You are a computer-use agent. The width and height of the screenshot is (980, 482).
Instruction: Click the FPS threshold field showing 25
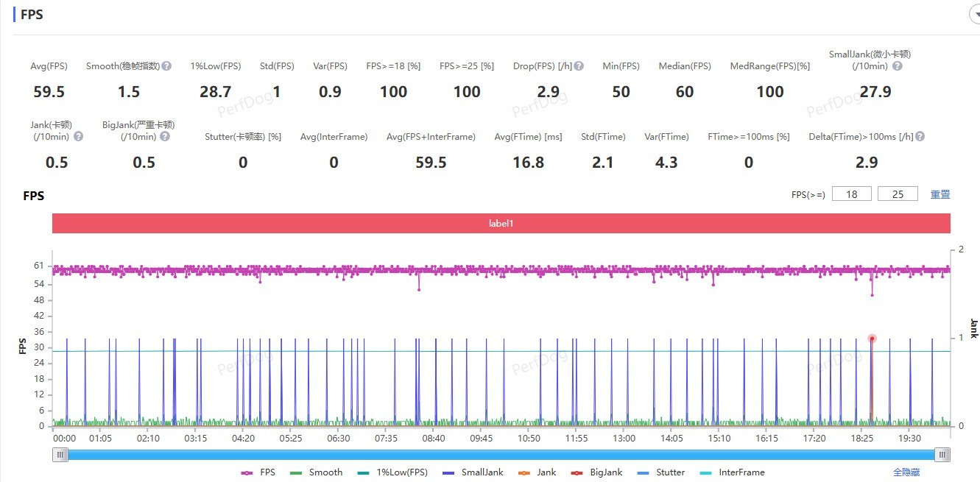pyautogui.click(x=898, y=194)
